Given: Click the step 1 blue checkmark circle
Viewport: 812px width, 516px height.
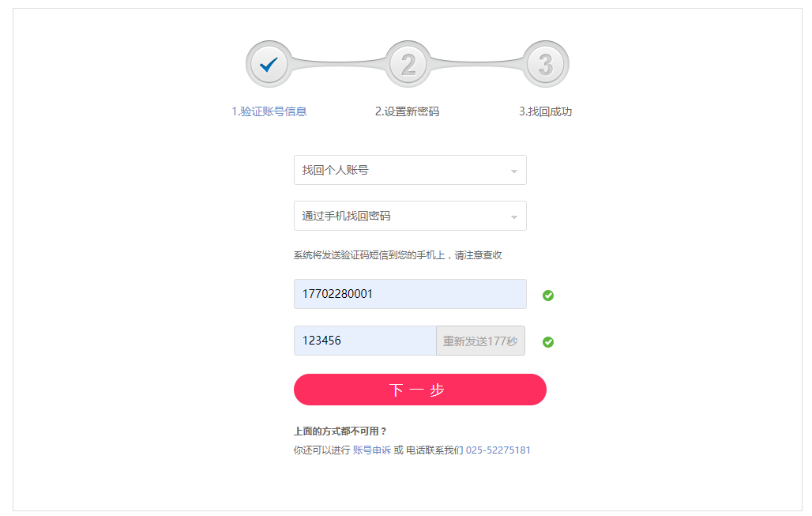Looking at the screenshot, I should [269, 64].
